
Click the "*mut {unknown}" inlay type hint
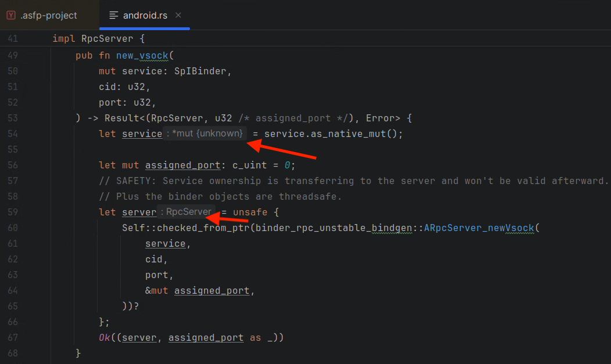(x=204, y=133)
